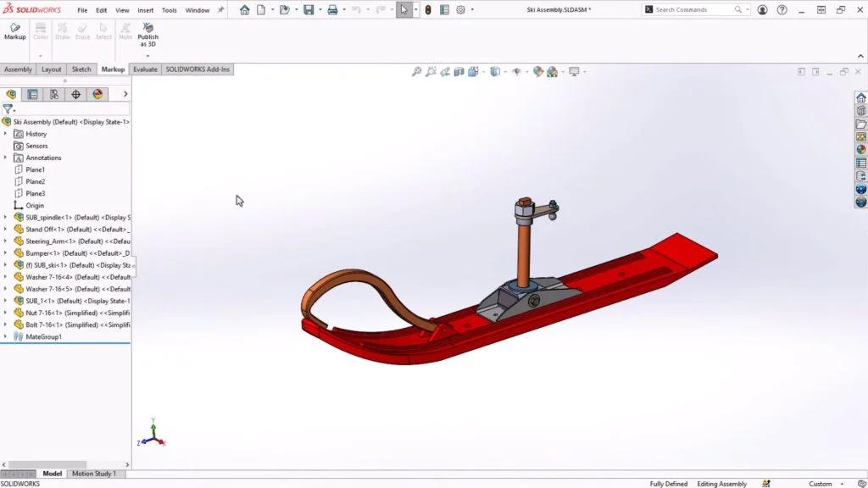Toggle the filter icon above the feature tree

pos(8,109)
